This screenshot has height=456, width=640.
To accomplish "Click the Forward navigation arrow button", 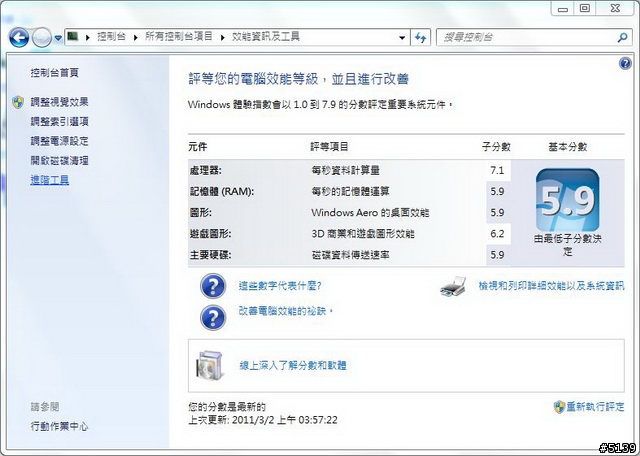I will (x=42, y=38).
